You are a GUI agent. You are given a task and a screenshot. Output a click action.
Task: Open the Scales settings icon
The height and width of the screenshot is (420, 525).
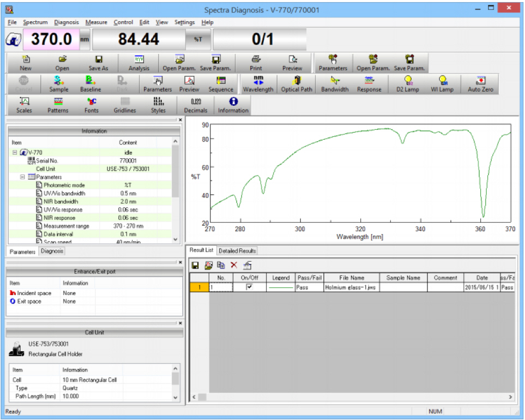click(x=25, y=104)
